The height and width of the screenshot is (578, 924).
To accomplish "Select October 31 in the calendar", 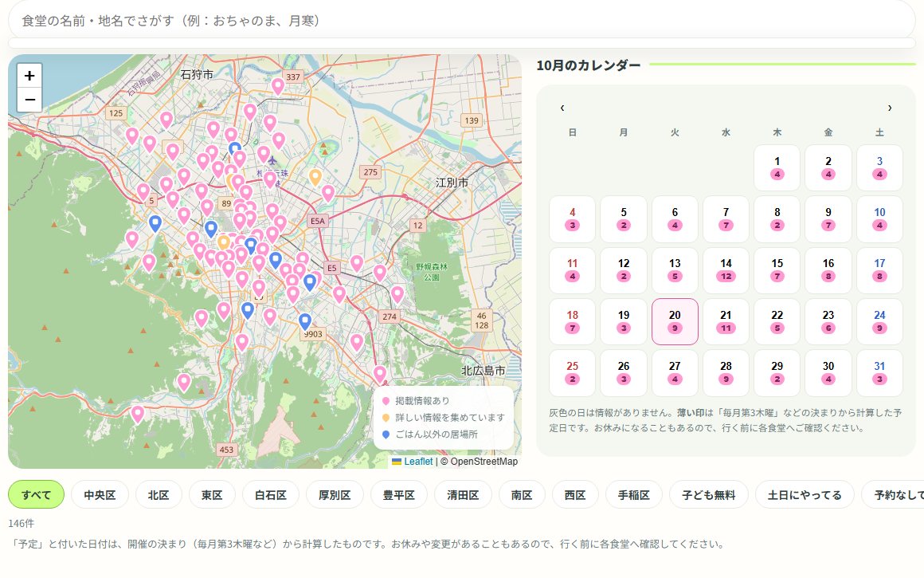I will [x=880, y=373].
